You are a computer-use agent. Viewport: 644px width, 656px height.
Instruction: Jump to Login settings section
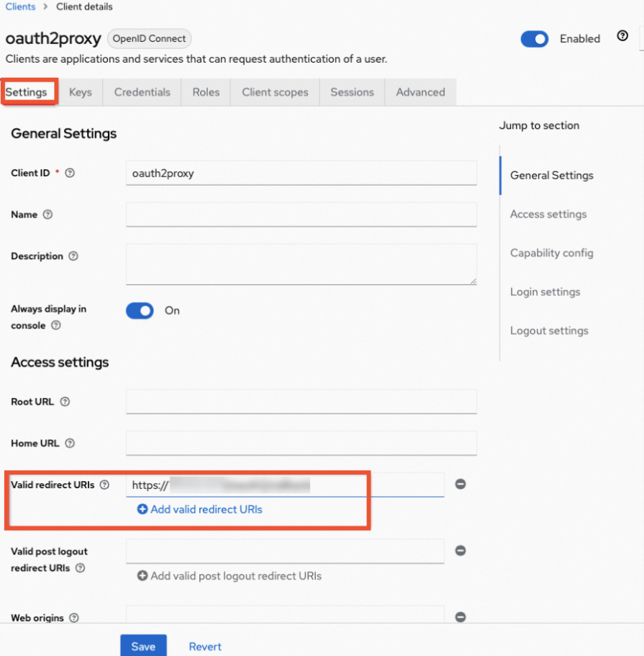point(545,292)
